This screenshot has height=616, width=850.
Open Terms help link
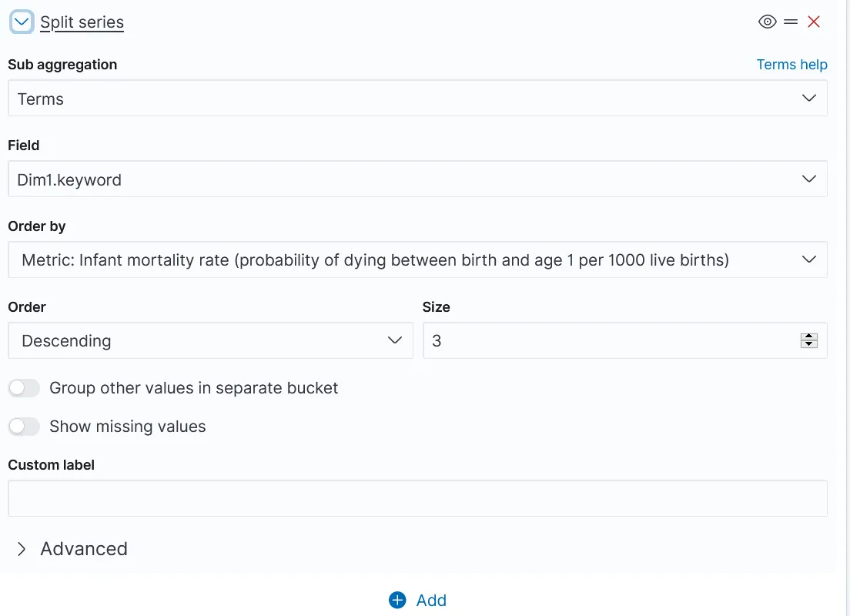coord(791,65)
